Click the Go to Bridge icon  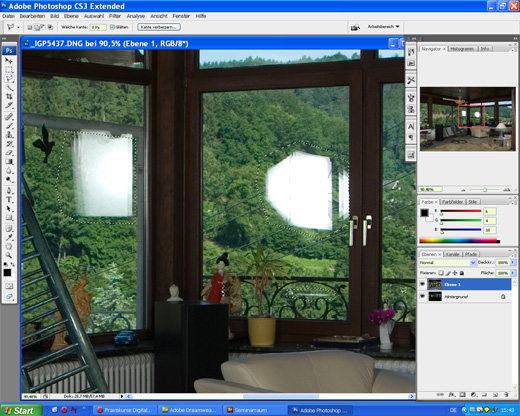(355, 27)
